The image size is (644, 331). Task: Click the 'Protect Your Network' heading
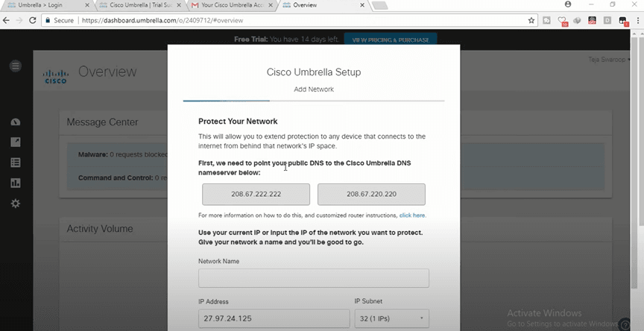(238, 122)
